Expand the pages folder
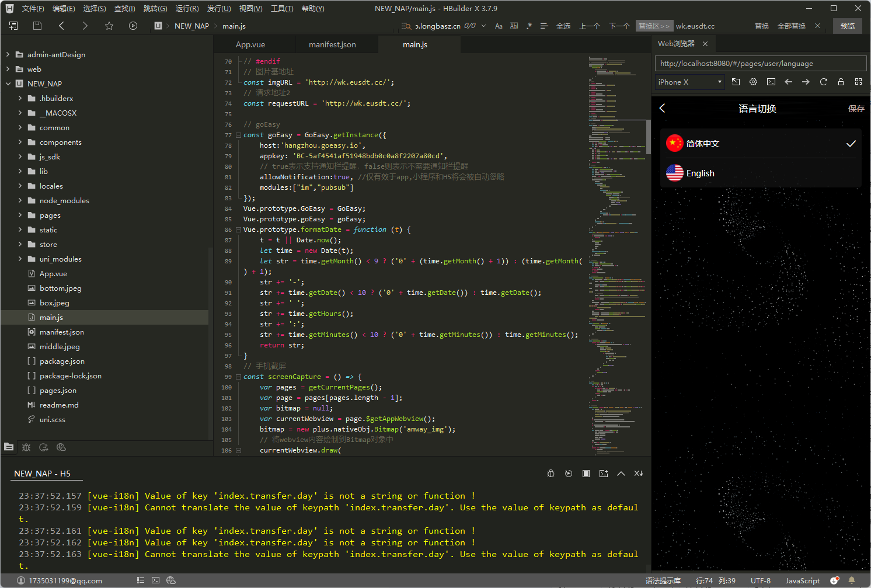Screen dimensions: 871x588 click(20, 215)
